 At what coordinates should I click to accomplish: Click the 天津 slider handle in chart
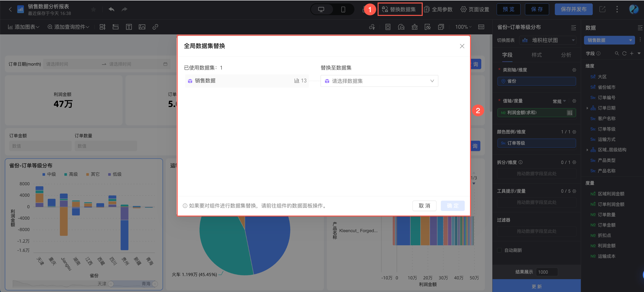(111, 284)
